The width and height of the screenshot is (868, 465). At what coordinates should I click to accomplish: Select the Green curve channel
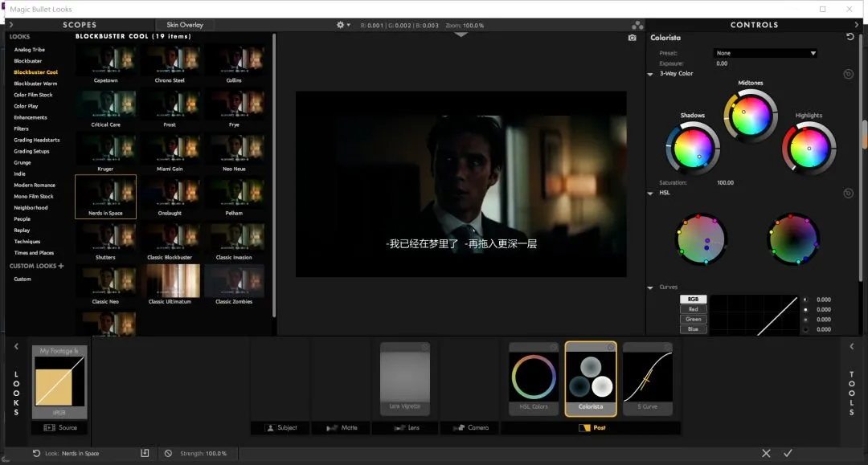coord(693,319)
